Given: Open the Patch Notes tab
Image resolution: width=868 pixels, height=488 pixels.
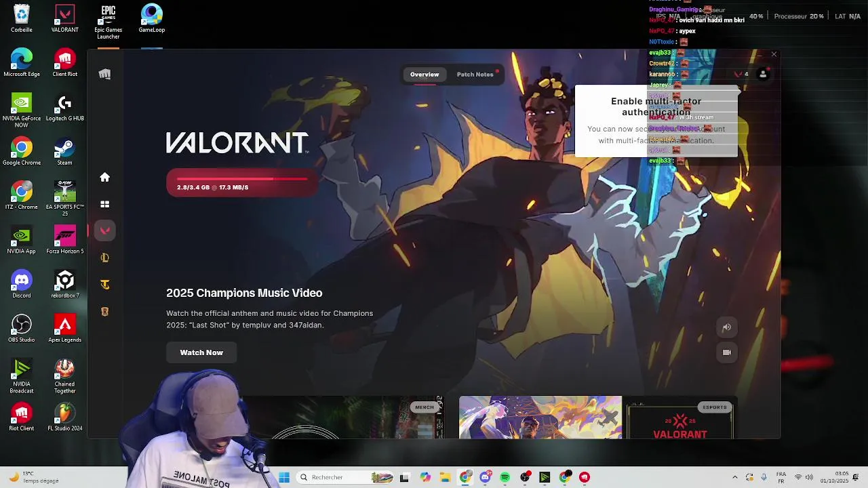Looking at the screenshot, I should pos(475,75).
